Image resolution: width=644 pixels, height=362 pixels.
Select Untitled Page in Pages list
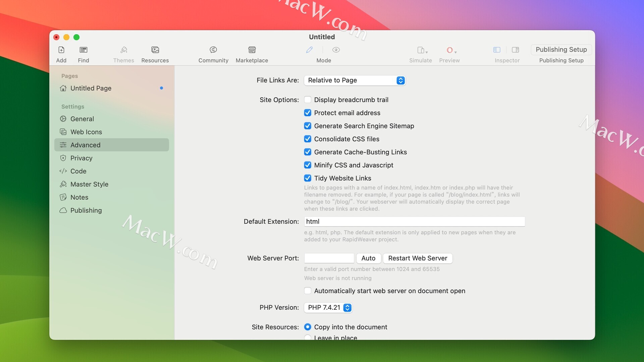point(112,88)
